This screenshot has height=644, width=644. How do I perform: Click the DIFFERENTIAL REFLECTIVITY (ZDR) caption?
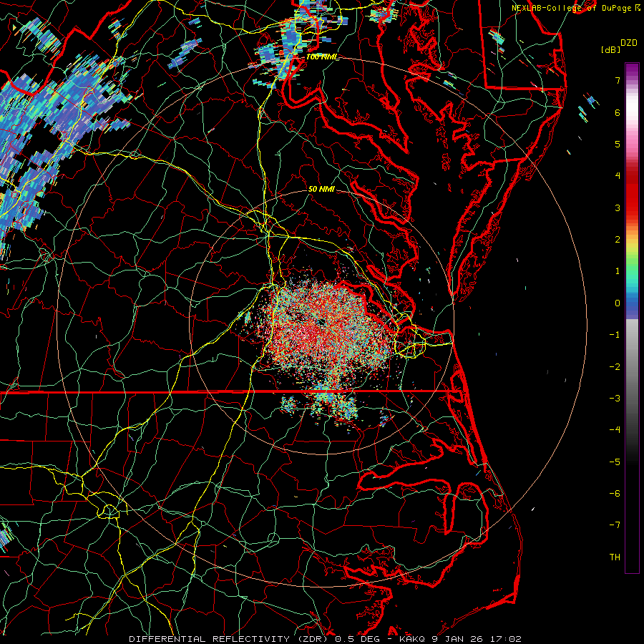[x=230, y=639]
